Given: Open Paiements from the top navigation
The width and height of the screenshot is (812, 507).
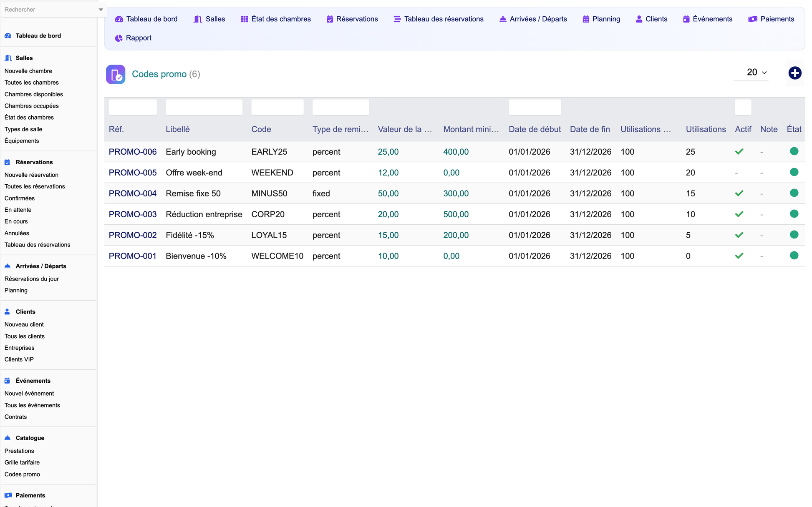Looking at the screenshot, I should point(771,19).
